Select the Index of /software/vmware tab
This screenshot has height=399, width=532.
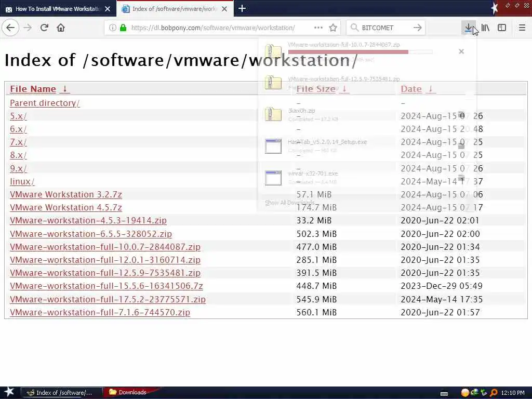pyautogui.click(x=175, y=9)
